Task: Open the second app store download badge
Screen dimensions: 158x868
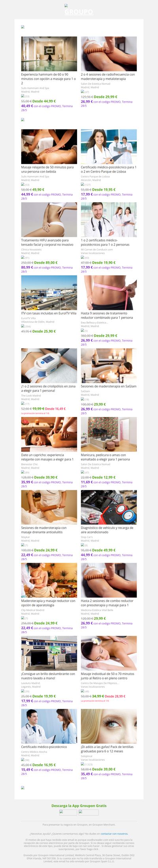Action: pyautogui.click(x=88, y=812)
